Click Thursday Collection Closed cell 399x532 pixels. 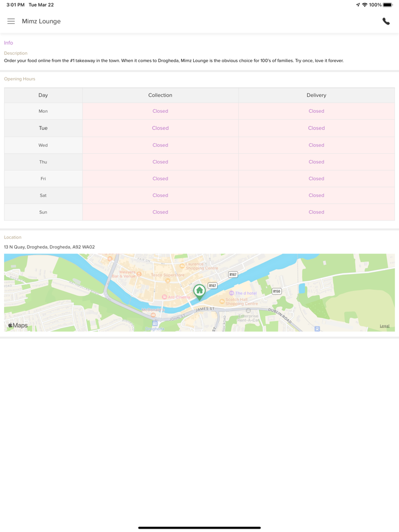click(x=160, y=162)
